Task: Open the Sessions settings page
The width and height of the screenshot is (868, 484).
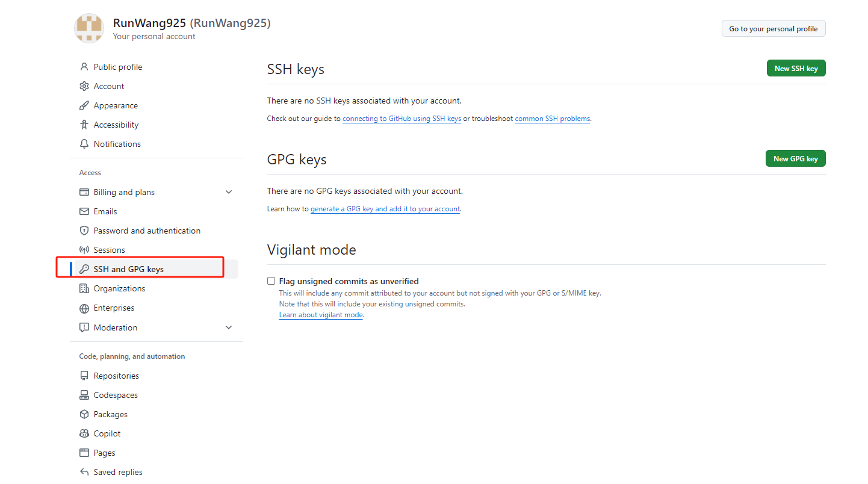Action: [x=109, y=250]
